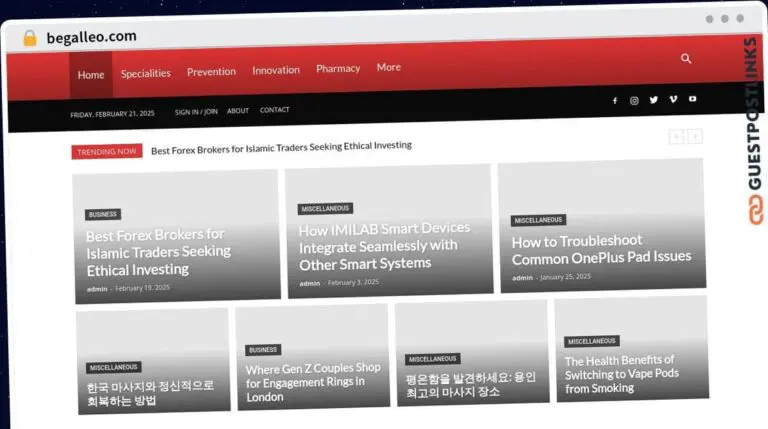
Task: Open the Health Benefits of Vape Pods article
Action: pyautogui.click(x=621, y=374)
